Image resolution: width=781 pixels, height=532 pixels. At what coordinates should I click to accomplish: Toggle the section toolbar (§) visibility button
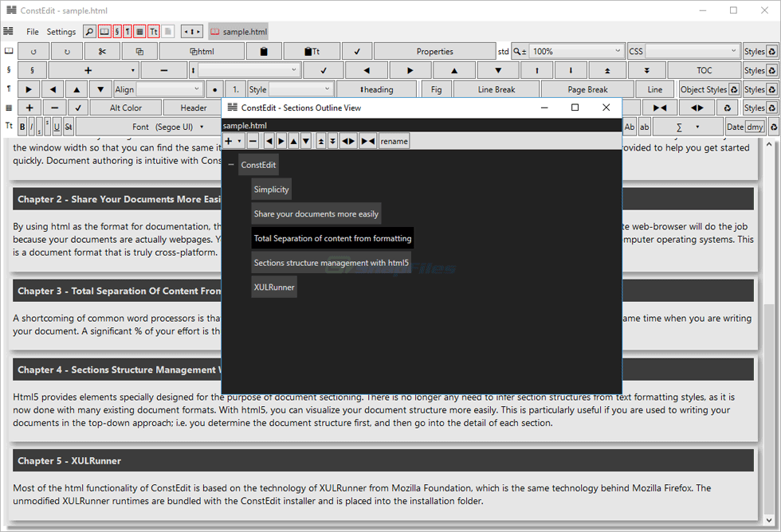pos(117,32)
